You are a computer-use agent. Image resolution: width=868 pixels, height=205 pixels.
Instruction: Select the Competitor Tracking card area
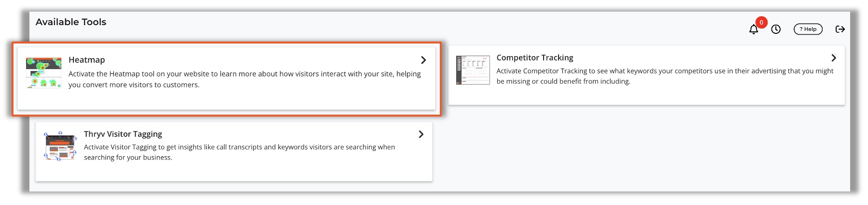click(x=646, y=75)
